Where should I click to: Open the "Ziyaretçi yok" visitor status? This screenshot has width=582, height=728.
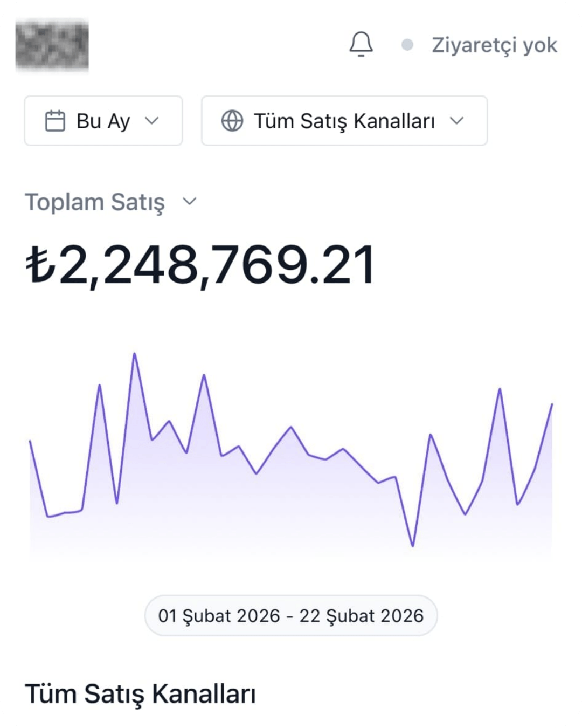coord(494,45)
